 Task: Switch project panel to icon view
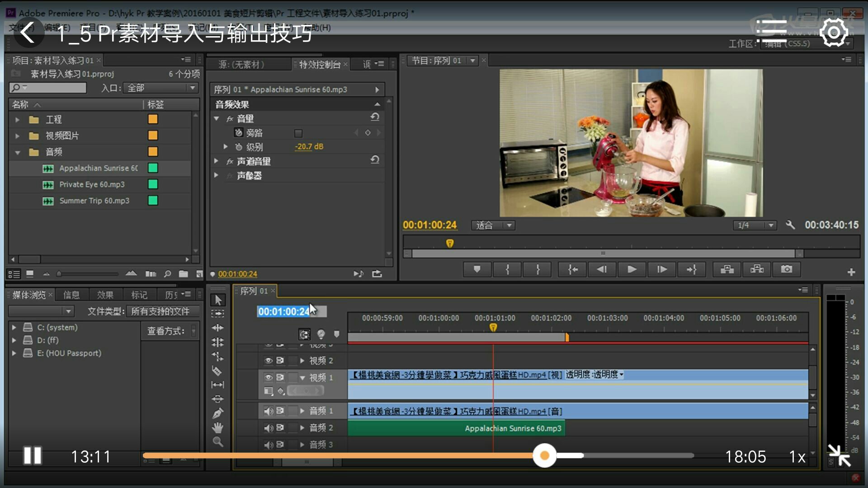point(30,274)
